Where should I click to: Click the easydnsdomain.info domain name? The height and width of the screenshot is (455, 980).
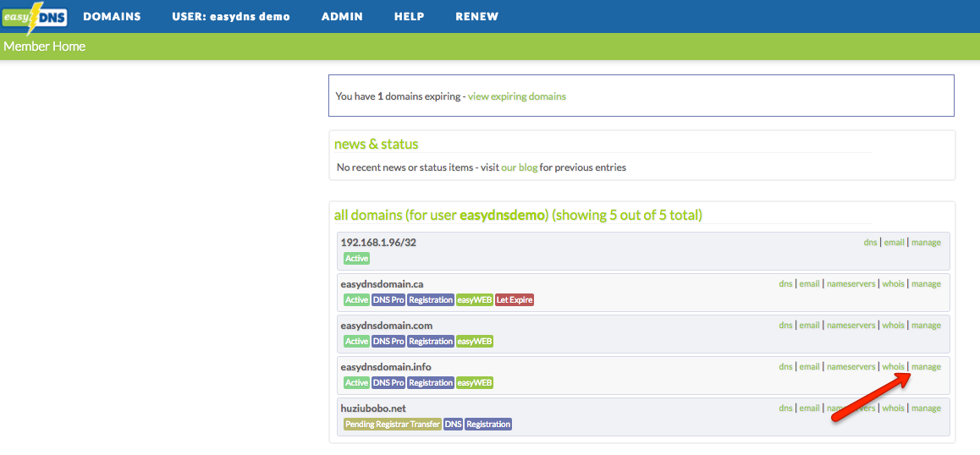coord(386,367)
